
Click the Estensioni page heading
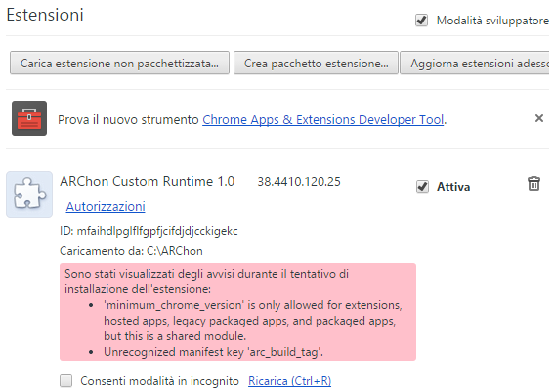tap(45, 15)
